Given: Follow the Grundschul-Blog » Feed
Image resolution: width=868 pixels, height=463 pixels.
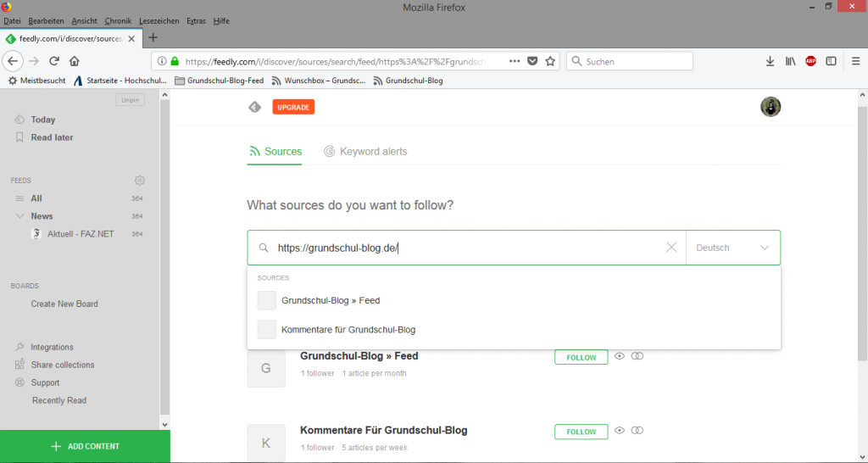Looking at the screenshot, I should click(x=581, y=357).
